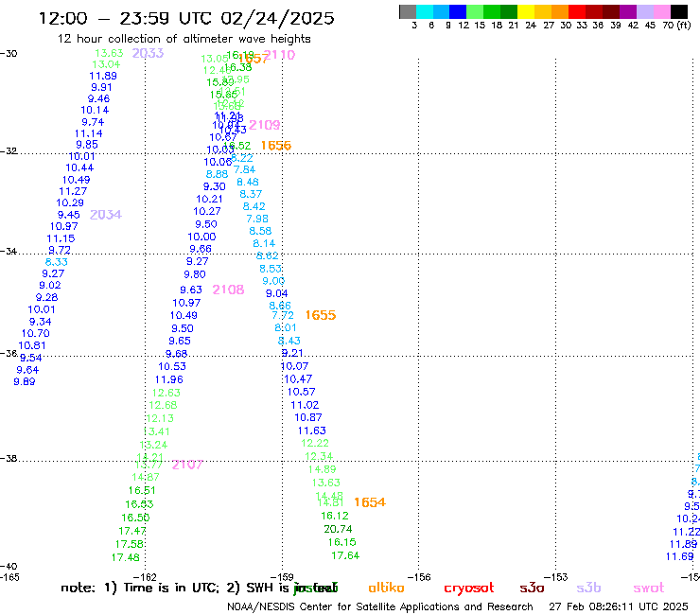
Task: Click pink pass label 2109
Action: (x=265, y=125)
